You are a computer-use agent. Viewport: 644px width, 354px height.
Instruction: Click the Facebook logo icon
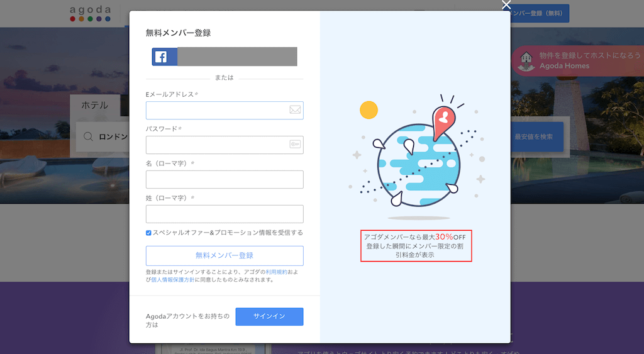point(161,57)
